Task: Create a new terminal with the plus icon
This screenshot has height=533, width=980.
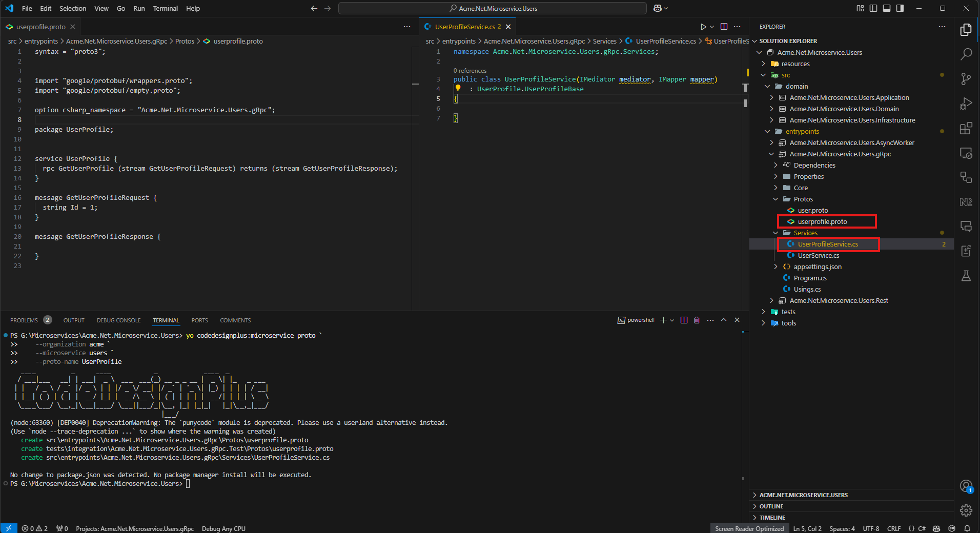Action: pyautogui.click(x=663, y=320)
